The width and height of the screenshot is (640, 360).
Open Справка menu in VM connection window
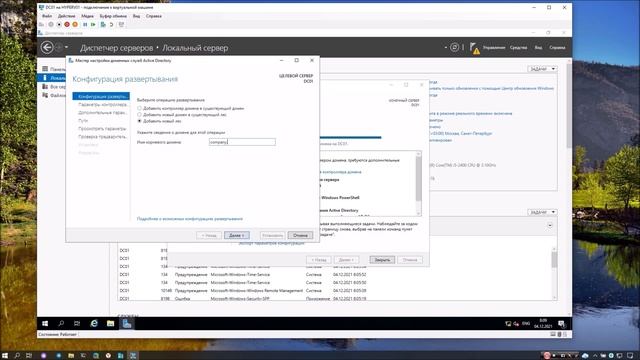154,16
